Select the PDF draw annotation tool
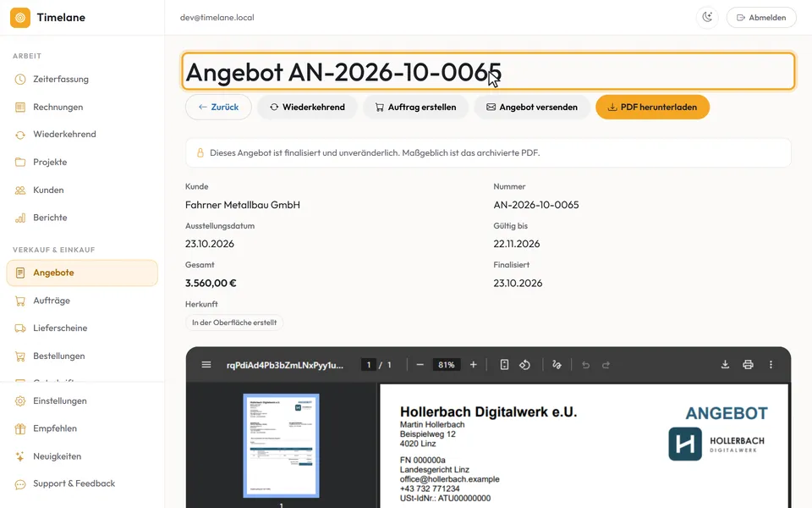 pyautogui.click(x=557, y=365)
